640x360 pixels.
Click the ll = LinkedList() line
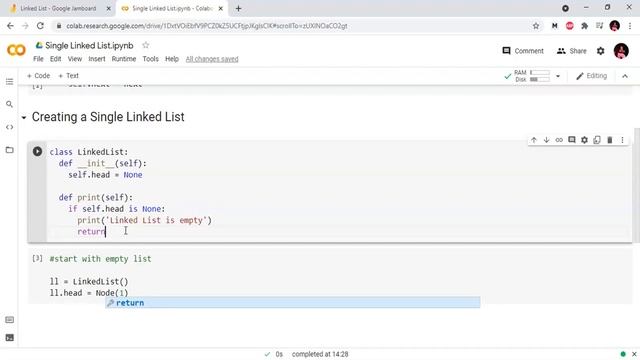coord(89,281)
